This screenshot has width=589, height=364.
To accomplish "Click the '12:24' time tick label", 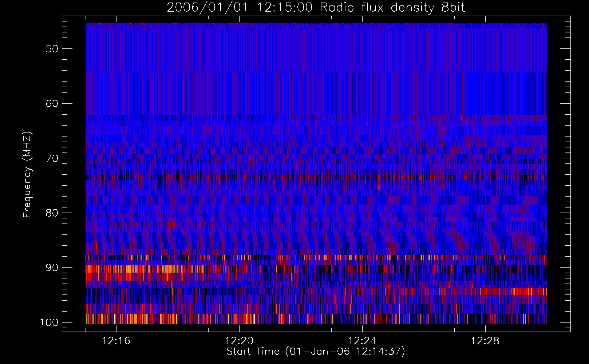I will tap(362, 341).
